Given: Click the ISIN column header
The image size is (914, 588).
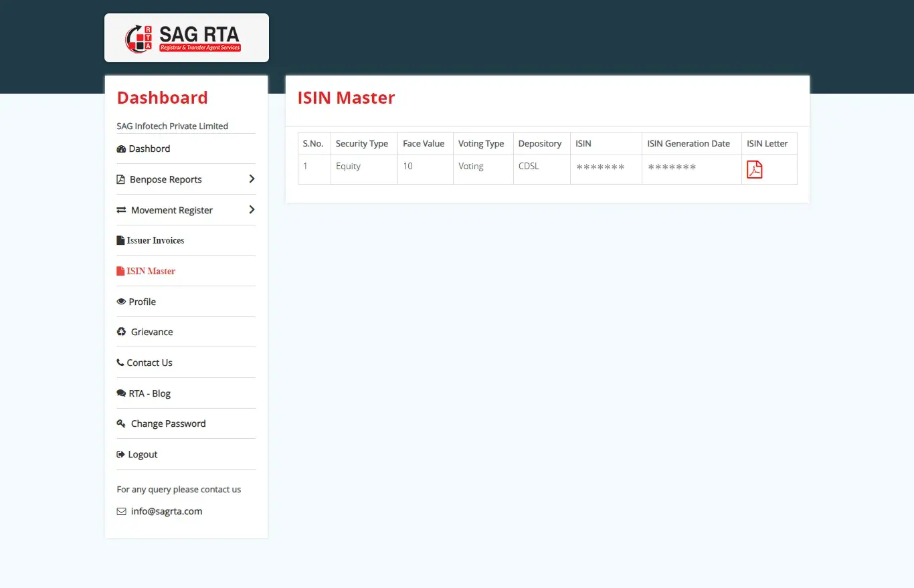Looking at the screenshot, I should pos(583,144).
